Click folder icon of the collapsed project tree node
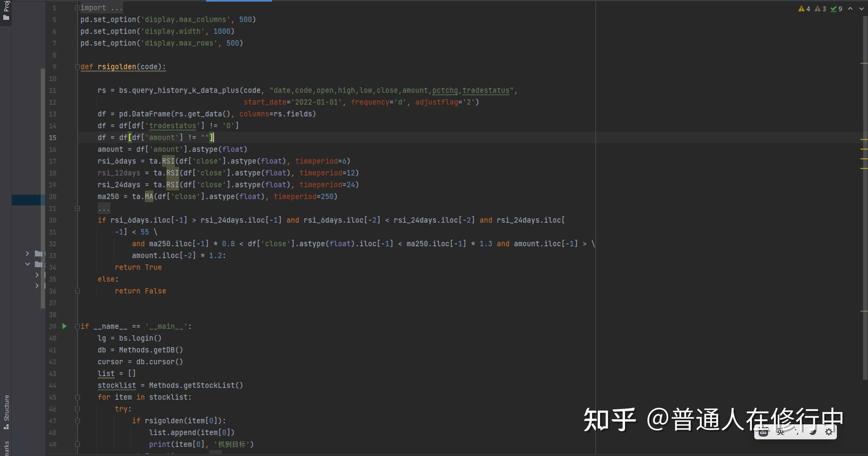The image size is (868, 456). 38,253
